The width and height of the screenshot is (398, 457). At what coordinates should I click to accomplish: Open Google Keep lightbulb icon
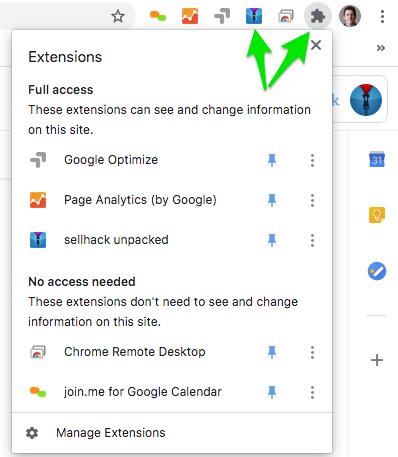click(x=377, y=215)
